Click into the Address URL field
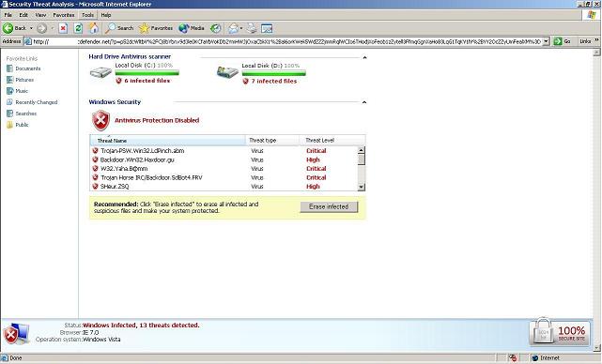This screenshot has height=364, width=602. click(x=283, y=41)
